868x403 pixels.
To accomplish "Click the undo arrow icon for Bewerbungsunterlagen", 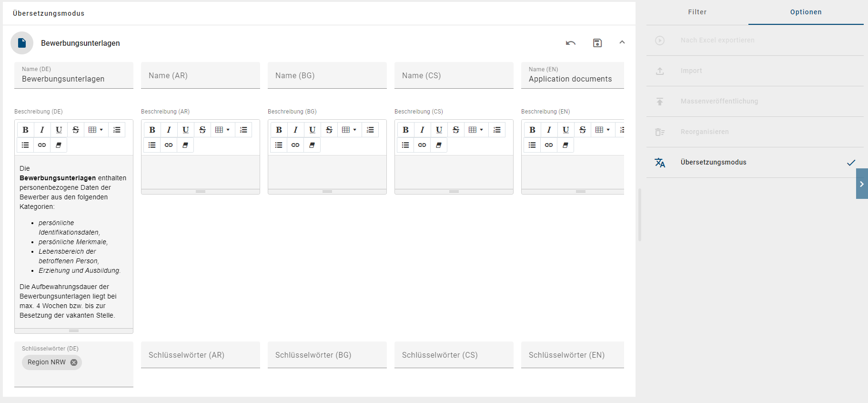I will point(570,43).
